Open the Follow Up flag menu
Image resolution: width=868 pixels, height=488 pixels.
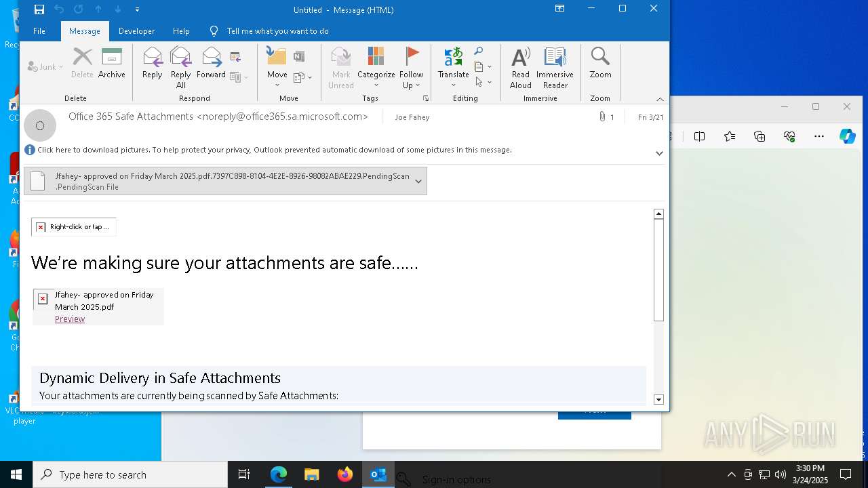tap(411, 68)
